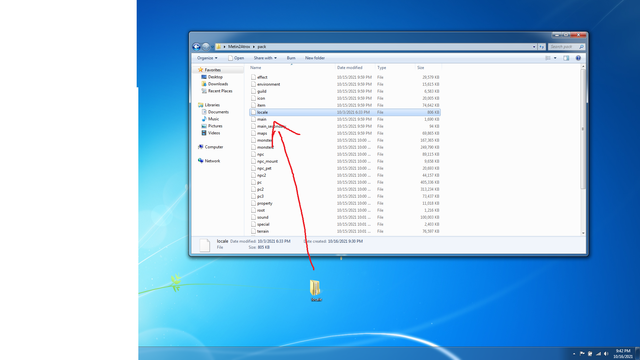Open Recent Places in sidebar
Screen dimensions: 640x360
pos(217,91)
